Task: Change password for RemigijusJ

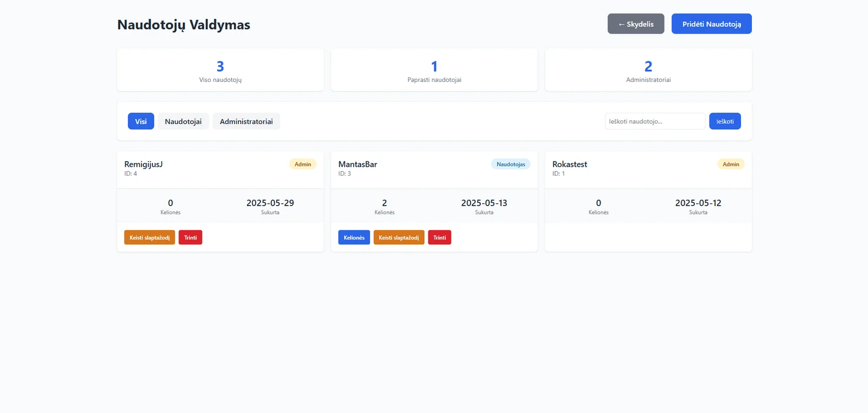Action: pyautogui.click(x=149, y=237)
